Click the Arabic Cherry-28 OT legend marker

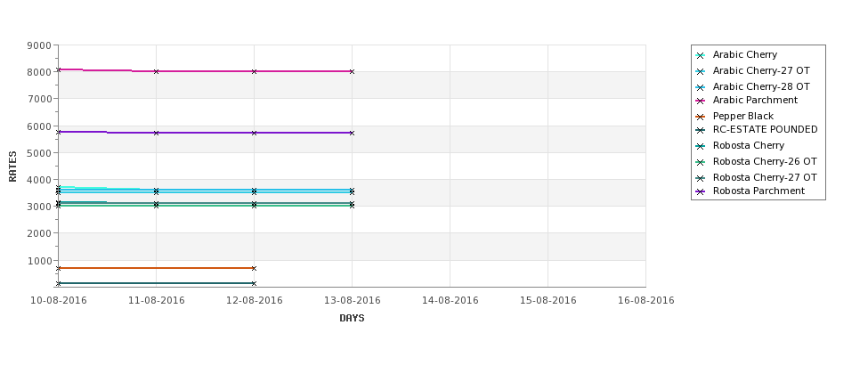(701, 87)
